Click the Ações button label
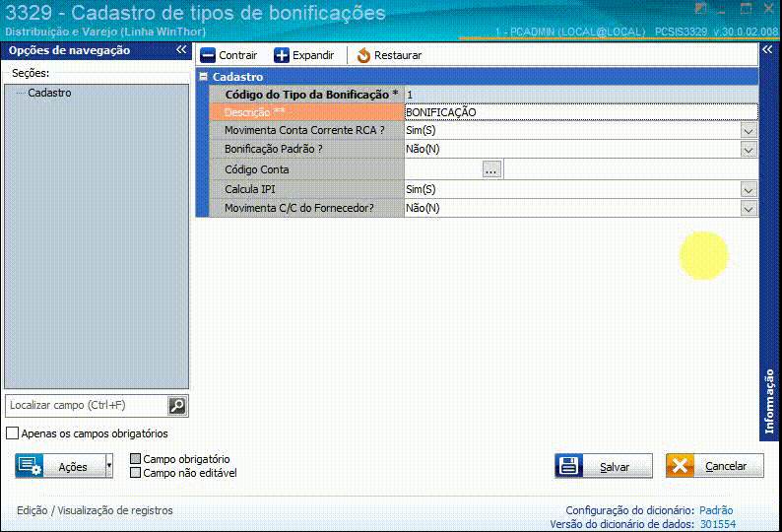The width and height of the screenshot is (782, 532). click(x=73, y=467)
